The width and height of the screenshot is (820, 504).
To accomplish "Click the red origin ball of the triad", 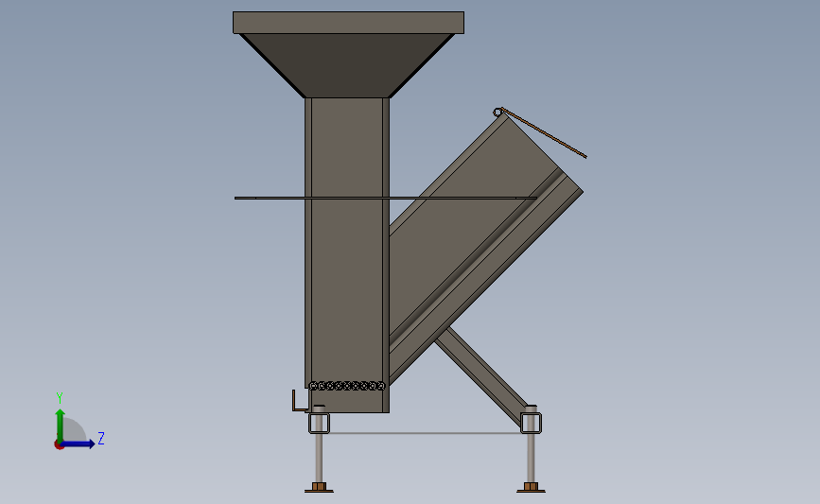I will coord(59,445).
